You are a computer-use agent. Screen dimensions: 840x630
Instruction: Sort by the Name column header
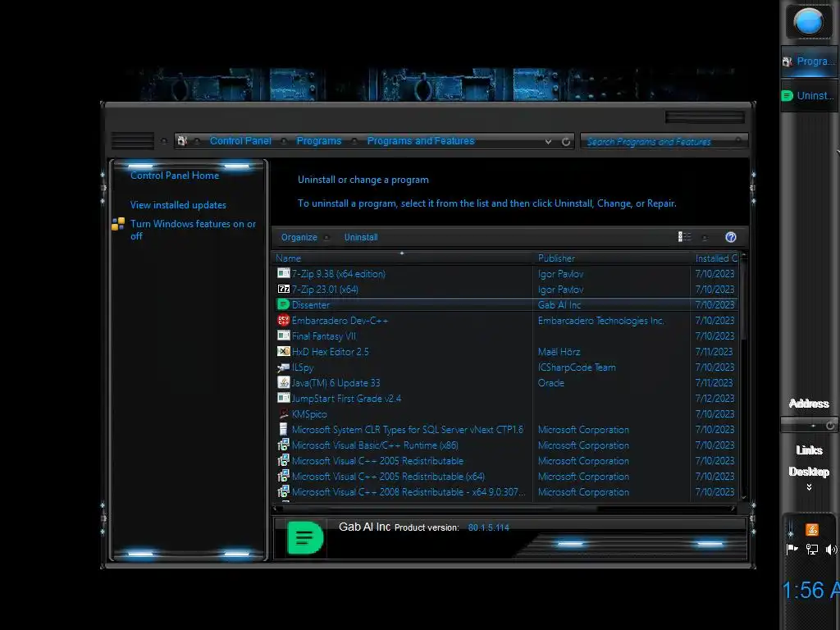tap(403, 258)
